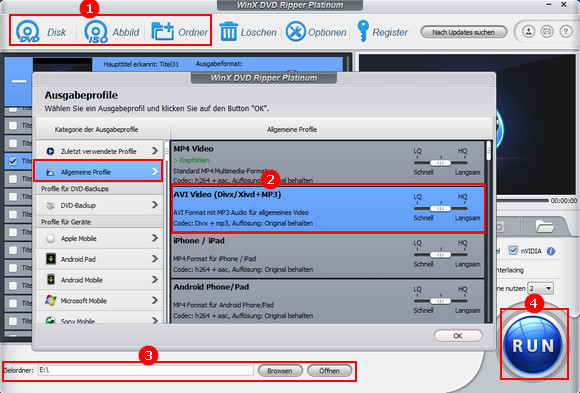Expand Android Pad chevron

pyautogui.click(x=155, y=259)
